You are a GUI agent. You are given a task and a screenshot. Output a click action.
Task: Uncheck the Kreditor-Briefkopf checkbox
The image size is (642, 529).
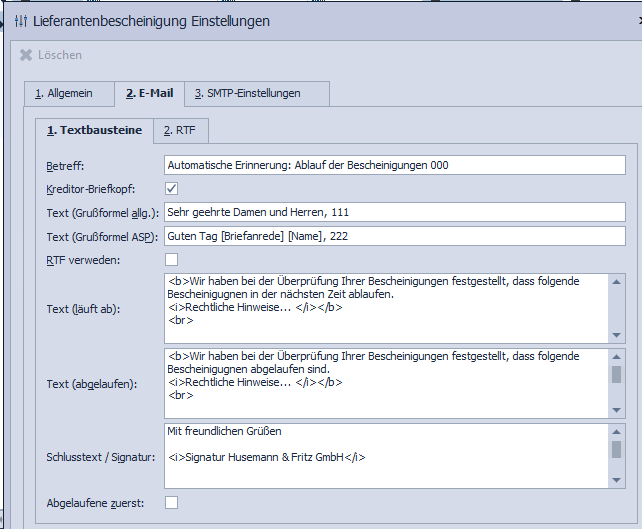171,188
